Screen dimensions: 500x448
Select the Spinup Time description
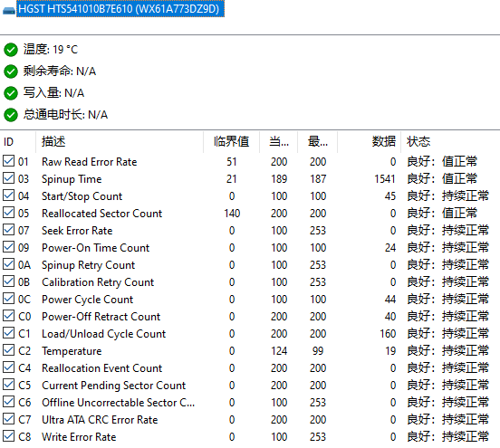[72, 179]
